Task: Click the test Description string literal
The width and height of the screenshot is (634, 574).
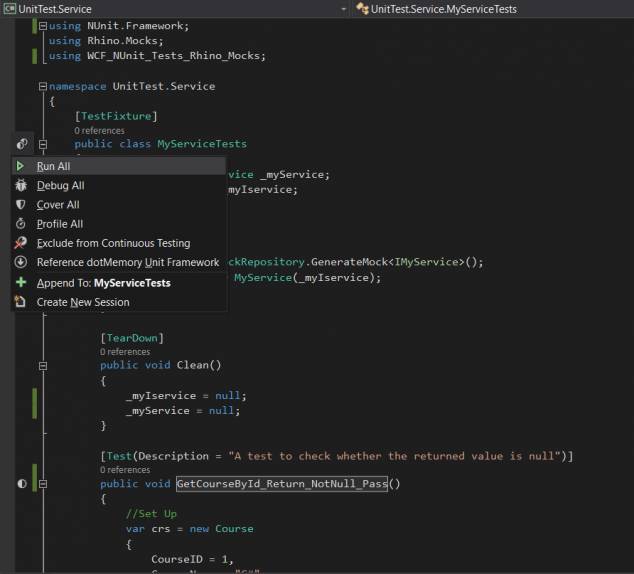Action: pos(397,456)
